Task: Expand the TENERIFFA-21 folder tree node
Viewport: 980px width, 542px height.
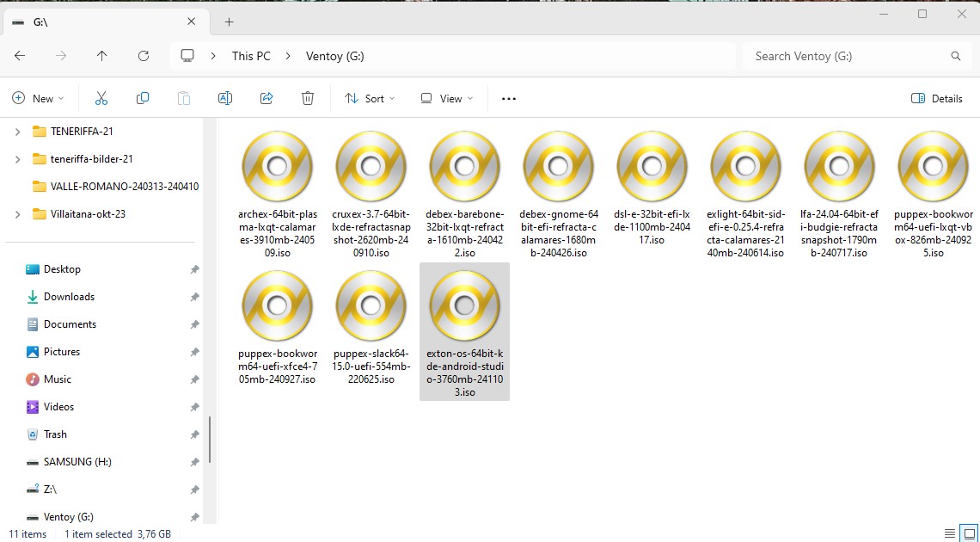Action: [17, 132]
